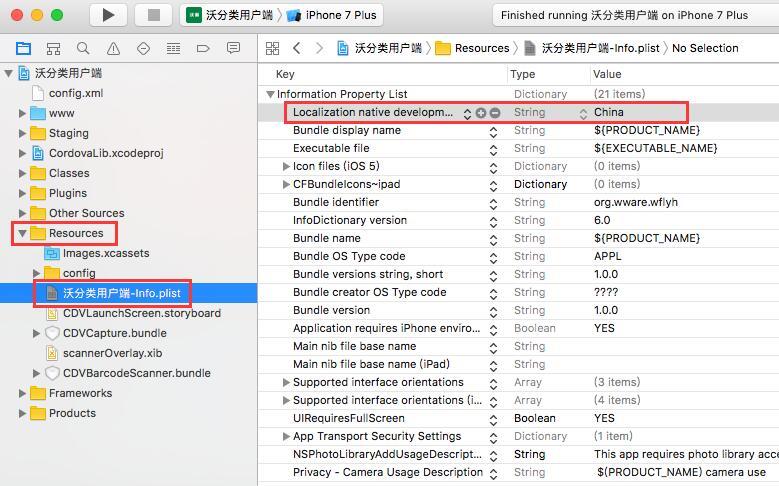
Task: Remove Localization row with minus button
Action: 495,113
